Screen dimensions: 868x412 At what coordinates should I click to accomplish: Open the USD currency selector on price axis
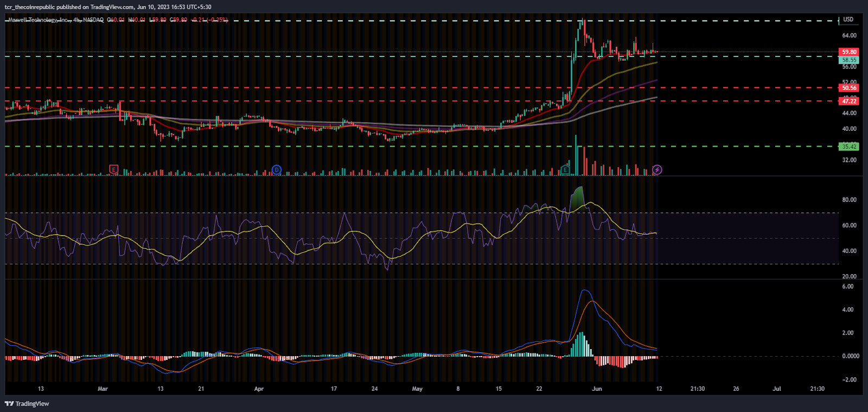(x=848, y=20)
